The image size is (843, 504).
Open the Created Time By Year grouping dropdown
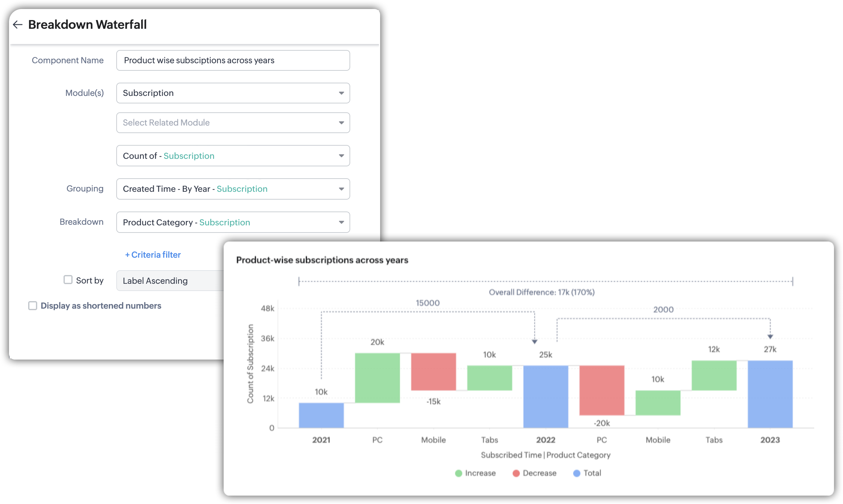tap(233, 189)
